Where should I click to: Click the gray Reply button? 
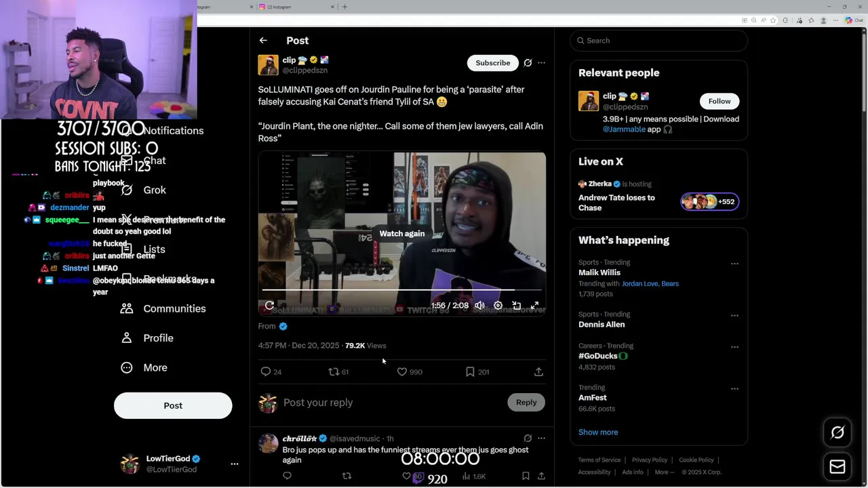[526, 403]
